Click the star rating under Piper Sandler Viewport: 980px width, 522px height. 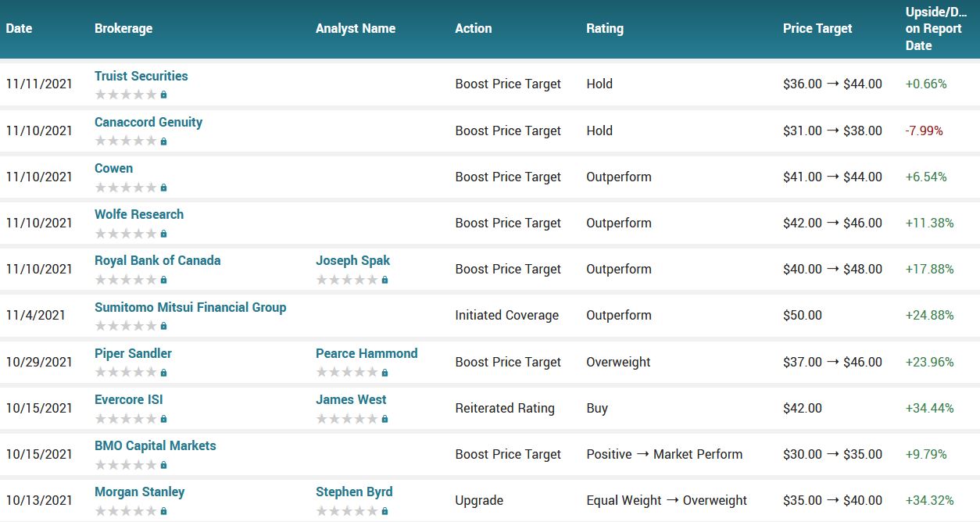126,373
